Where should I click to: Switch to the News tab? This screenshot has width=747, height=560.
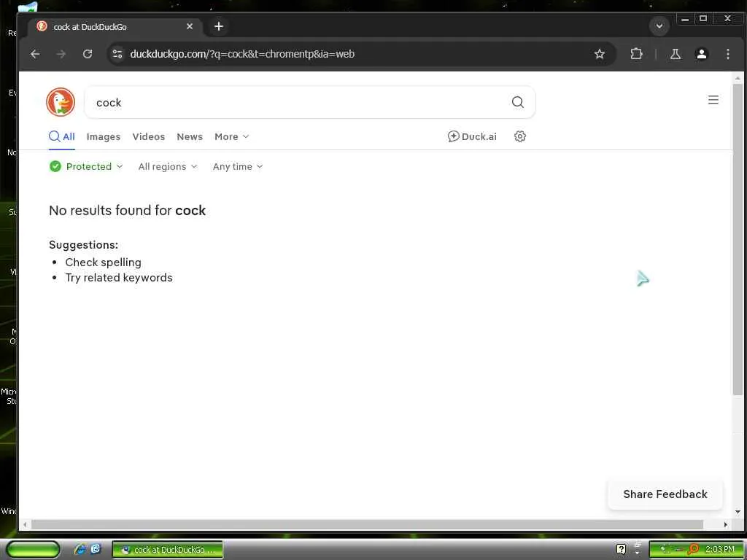190,136
